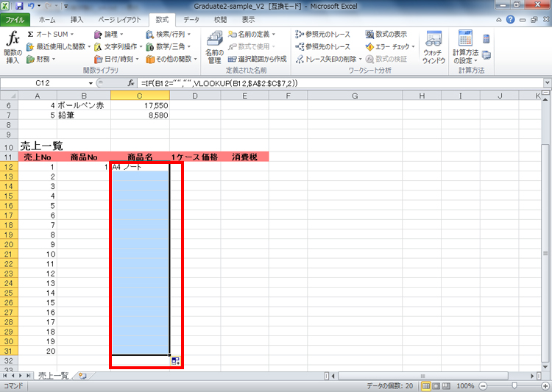The height and width of the screenshot is (392, 552).
Task: Click the fx insert function icon in formula bar
Action: coord(130,83)
